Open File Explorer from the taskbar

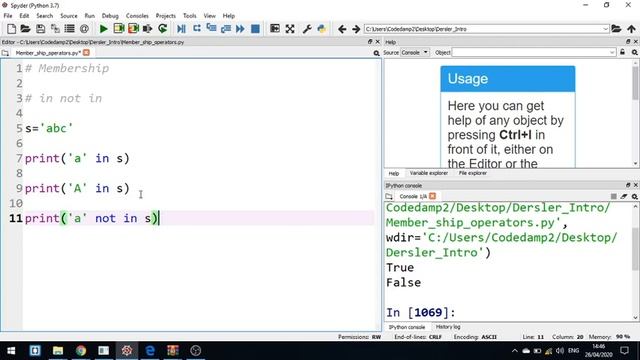[58, 351]
